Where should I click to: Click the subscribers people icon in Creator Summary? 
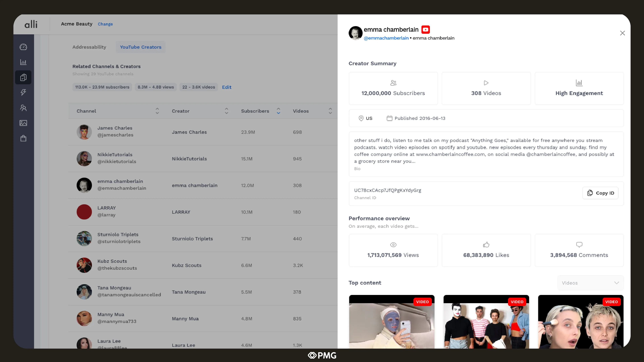coord(393,83)
